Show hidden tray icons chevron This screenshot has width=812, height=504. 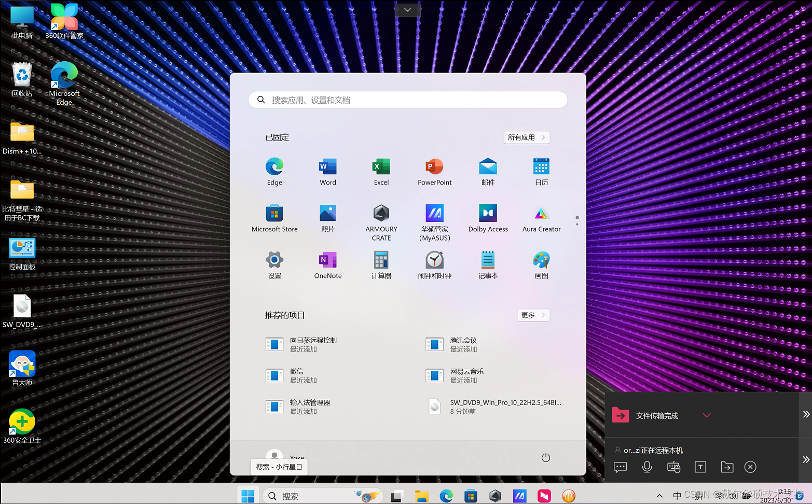[x=659, y=496]
